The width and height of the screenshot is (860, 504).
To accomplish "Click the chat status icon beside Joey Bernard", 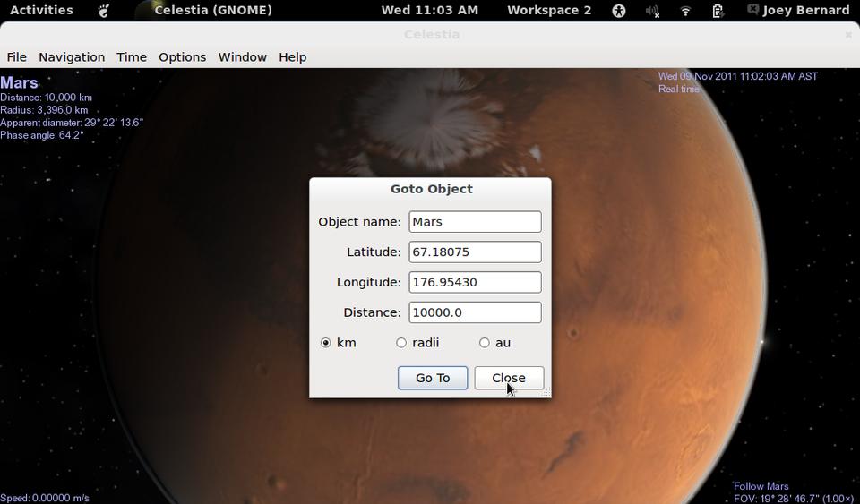I will [x=752, y=11].
